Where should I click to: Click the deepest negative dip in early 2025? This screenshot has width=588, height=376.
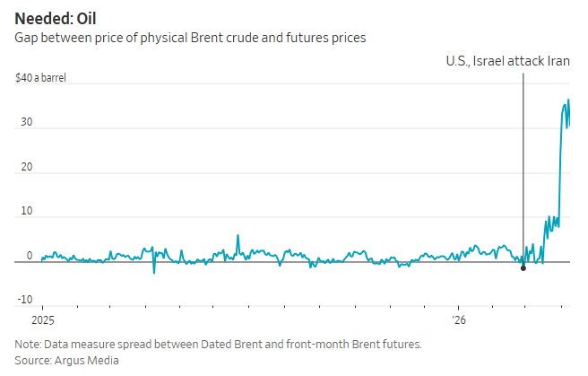(154, 272)
